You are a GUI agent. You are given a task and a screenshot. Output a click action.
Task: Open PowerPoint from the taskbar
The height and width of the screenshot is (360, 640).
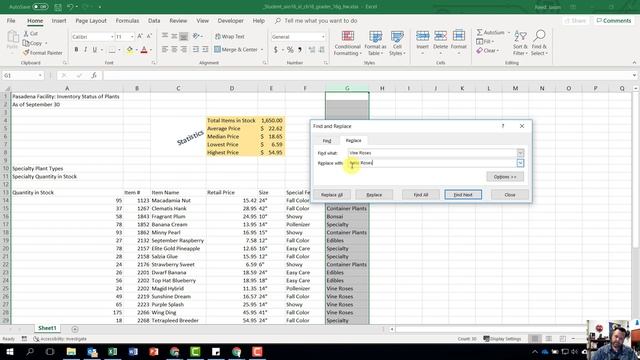pyautogui.click(x=154, y=352)
